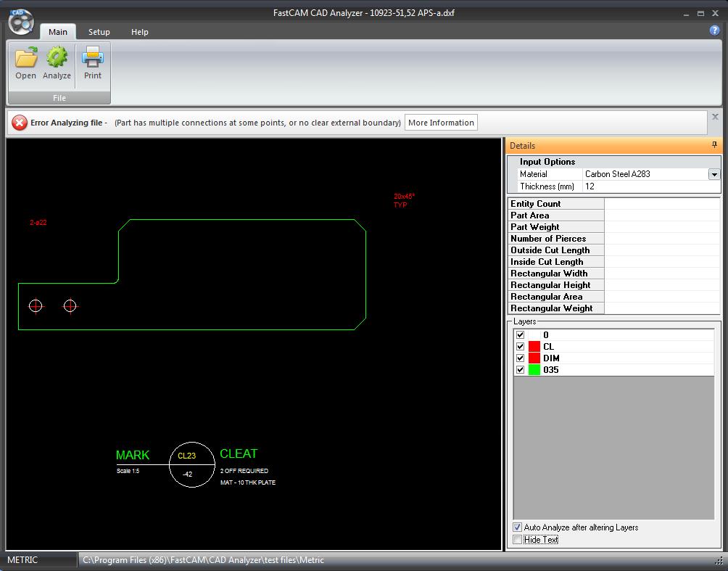Screen dimensions: 728x571
Task: Select the Rectangular Area row
Action: point(613,297)
